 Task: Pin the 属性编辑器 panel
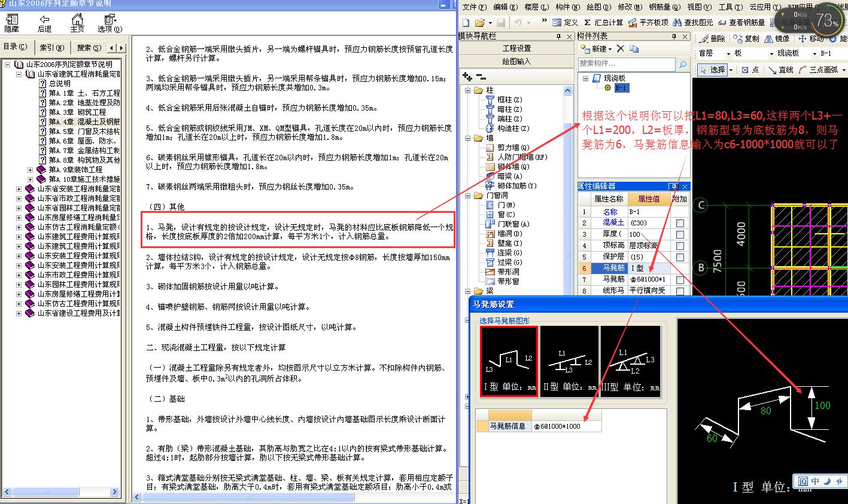[x=673, y=186]
